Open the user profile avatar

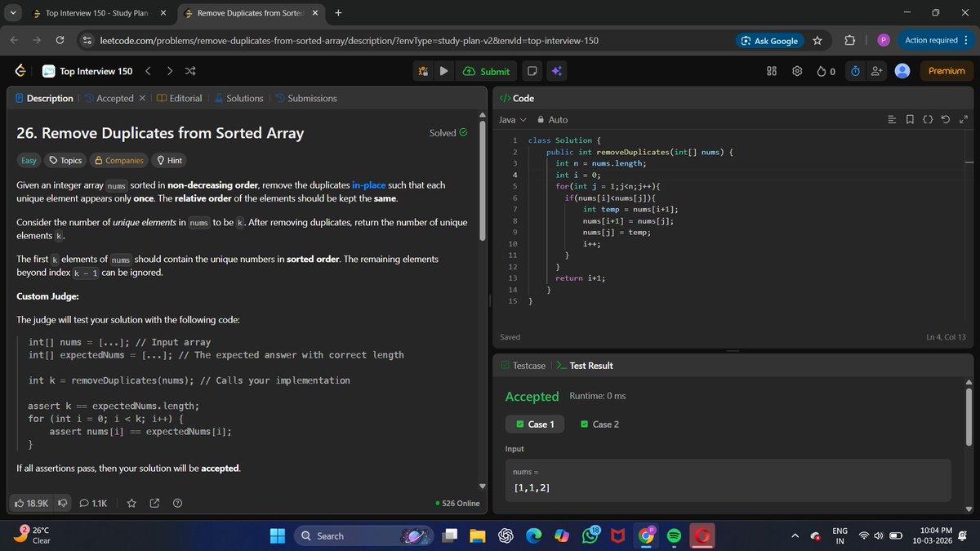coord(902,71)
